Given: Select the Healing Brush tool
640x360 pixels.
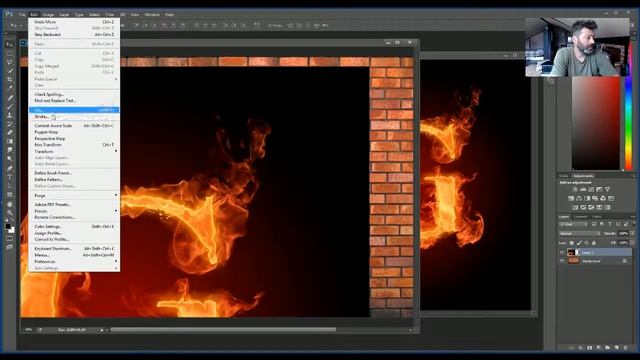Looking at the screenshot, I should click(9, 98).
